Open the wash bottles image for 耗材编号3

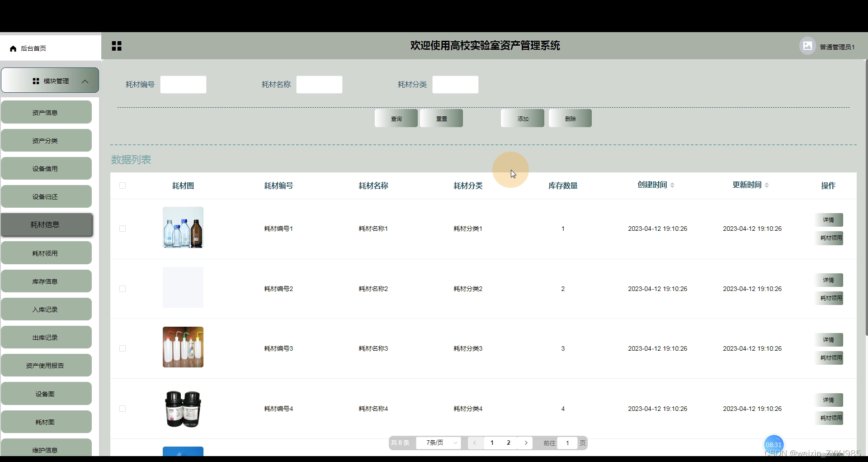(183, 347)
